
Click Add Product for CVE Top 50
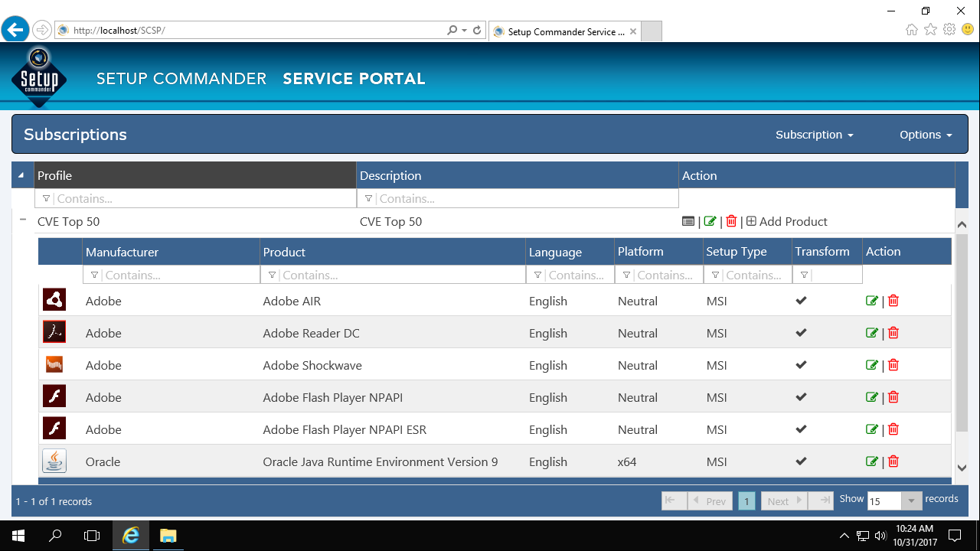coord(787,221)
